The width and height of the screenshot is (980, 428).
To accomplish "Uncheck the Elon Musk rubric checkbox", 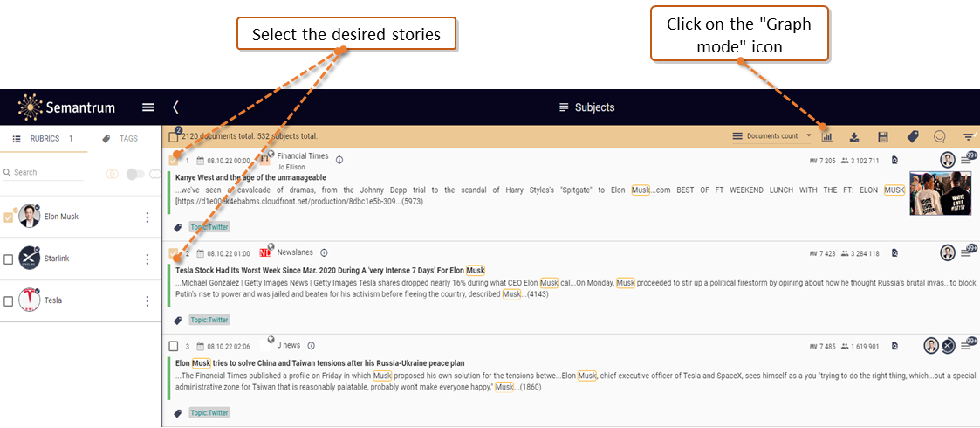I will pyautogui.click(x=8, y=217).
